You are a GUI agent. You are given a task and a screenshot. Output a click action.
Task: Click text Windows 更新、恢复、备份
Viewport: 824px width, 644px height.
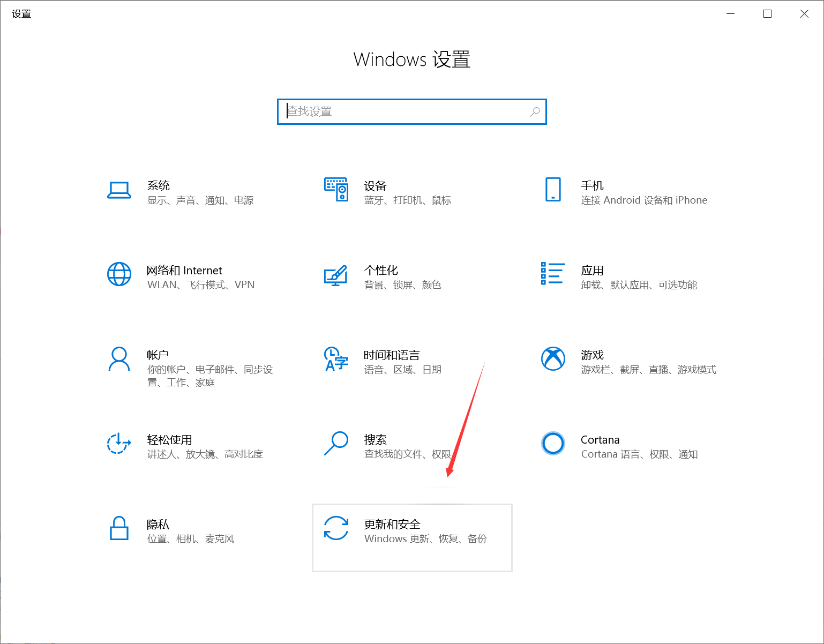[425, 539]
